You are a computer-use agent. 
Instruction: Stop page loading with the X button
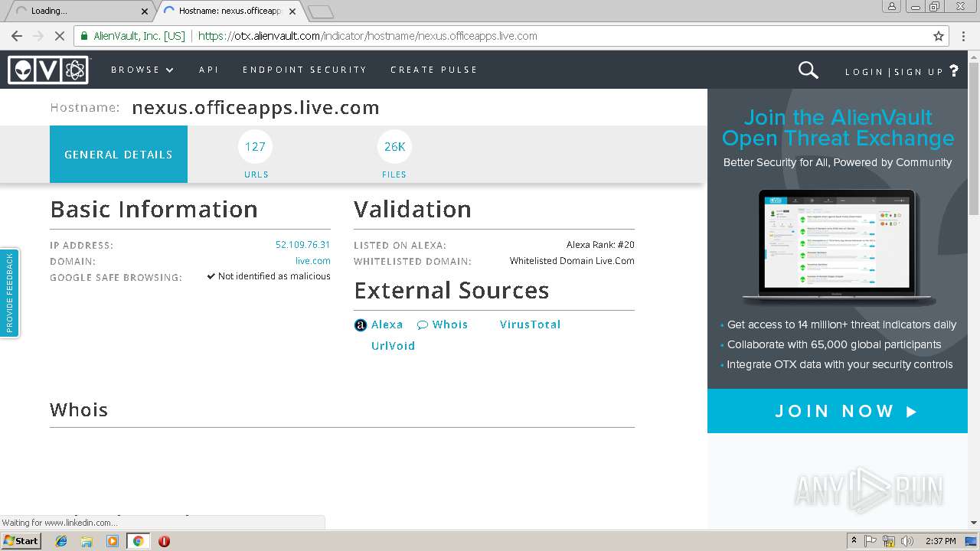click(x=59, y=36)
